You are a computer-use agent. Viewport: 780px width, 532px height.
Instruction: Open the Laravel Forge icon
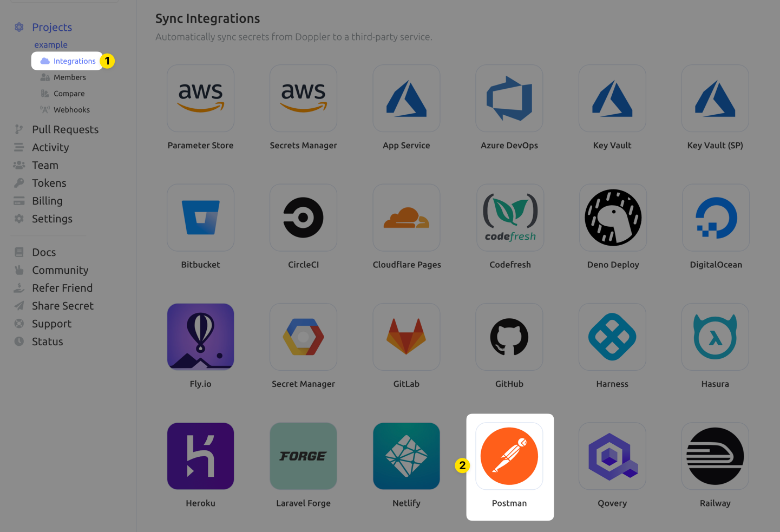pos(303,456)
